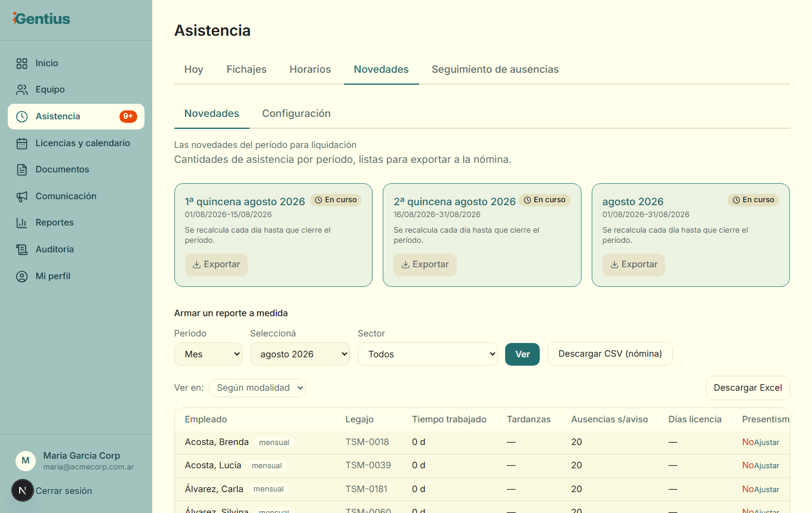Open the Sector dropdown showing Todos
The image size is (812, 513).
(x=427, y=354)
